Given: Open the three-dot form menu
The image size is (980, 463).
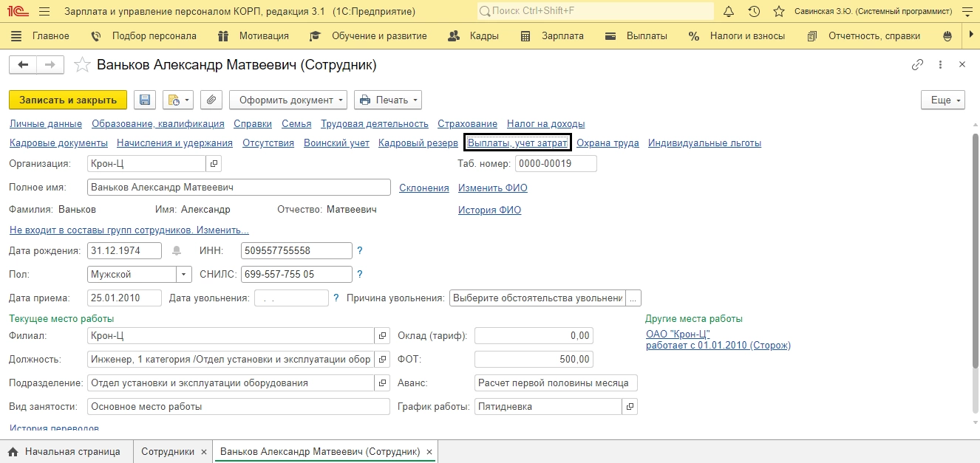Looking at the screenshot, I should [x=940, y=65].
